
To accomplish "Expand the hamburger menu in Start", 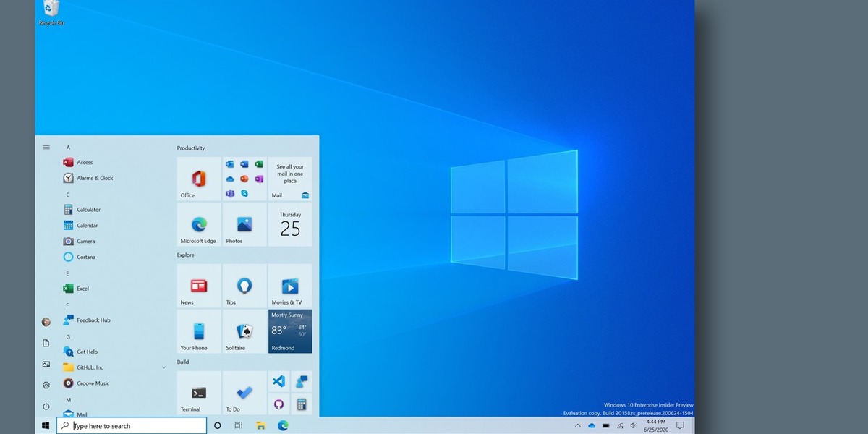I will point(46,147).
